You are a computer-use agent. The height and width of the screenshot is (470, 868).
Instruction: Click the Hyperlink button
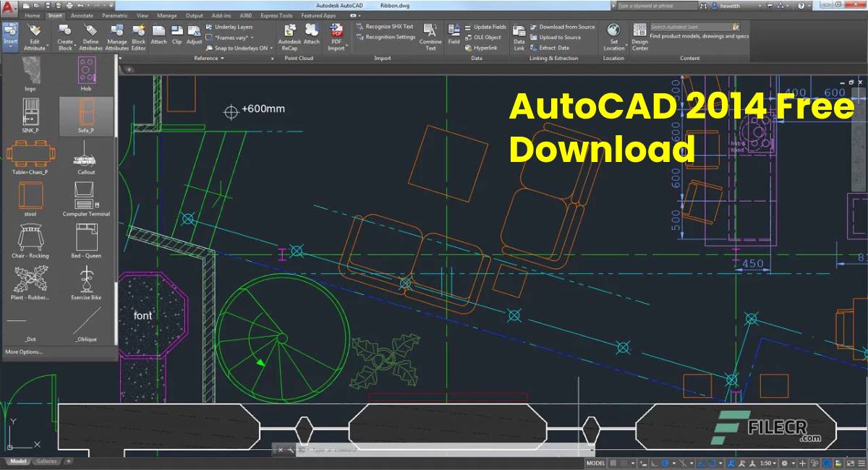(x=481, y=48)
